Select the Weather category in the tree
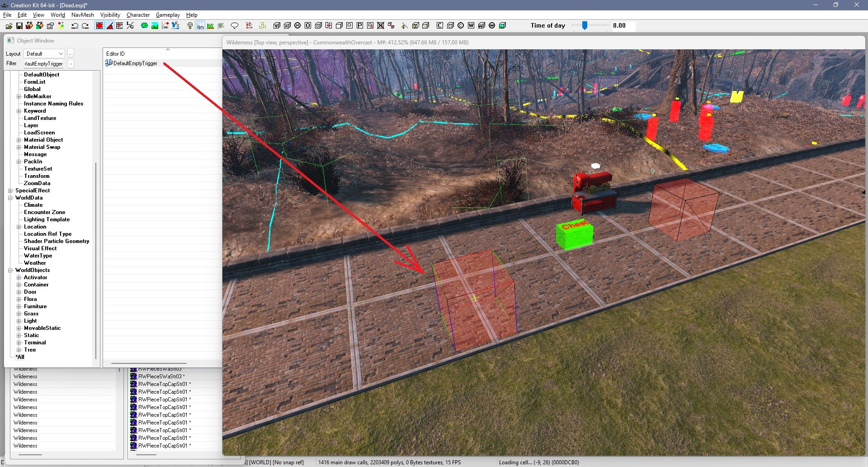The image size is (868, 467). click(x=35, y=263)
